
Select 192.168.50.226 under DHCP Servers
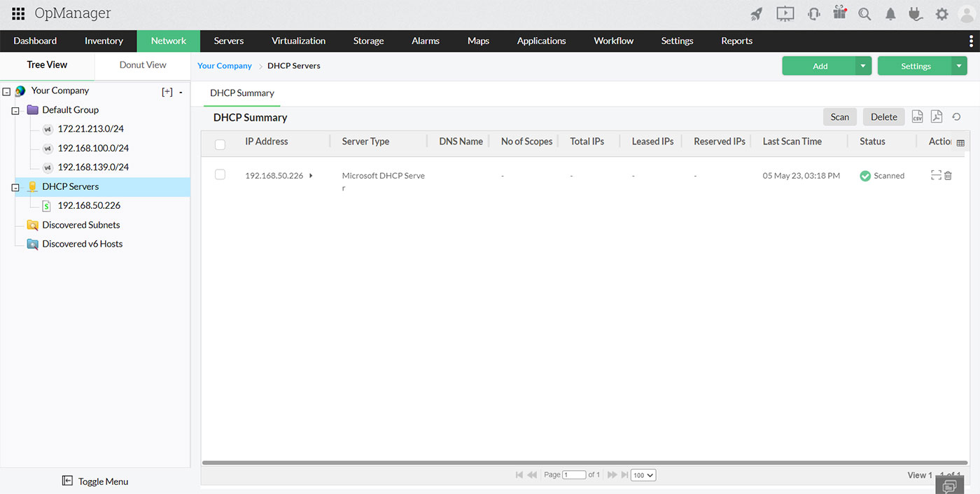pos(89,205)
